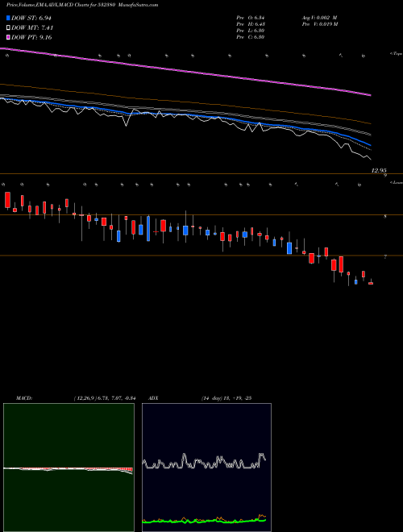Click the chart title mentioning MunafaSutra.com

tap(82, 5)
